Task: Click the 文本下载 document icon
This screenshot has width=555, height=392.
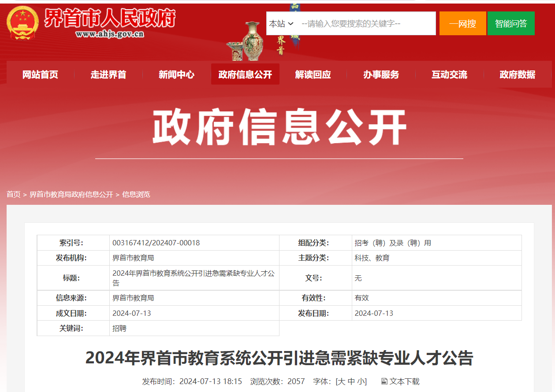Action: [384, 381]
